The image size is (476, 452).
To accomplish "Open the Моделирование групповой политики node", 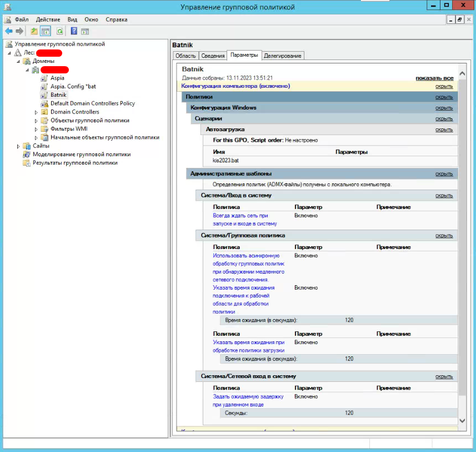I will pyautogui.click(x=81, y=155).
